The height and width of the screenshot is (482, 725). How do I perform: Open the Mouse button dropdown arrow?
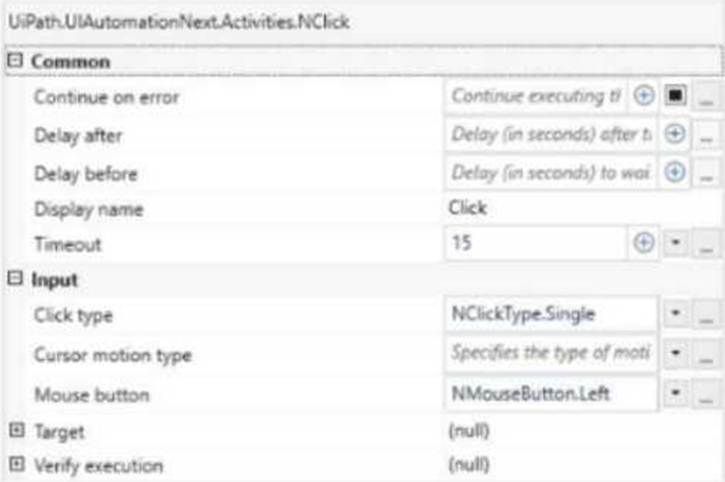(676, 393)
